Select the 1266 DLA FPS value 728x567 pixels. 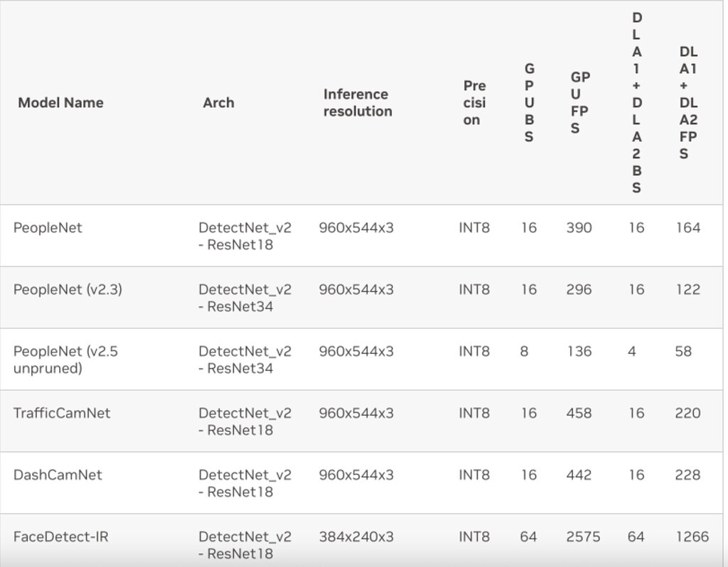tap(692, 537)
